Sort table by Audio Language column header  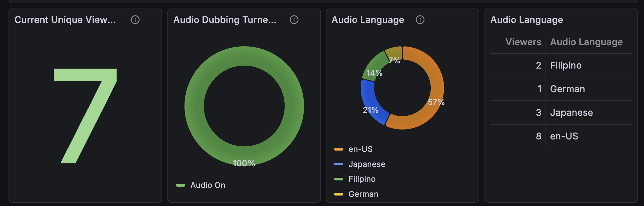pyautogui.click(x=586, y=42)
